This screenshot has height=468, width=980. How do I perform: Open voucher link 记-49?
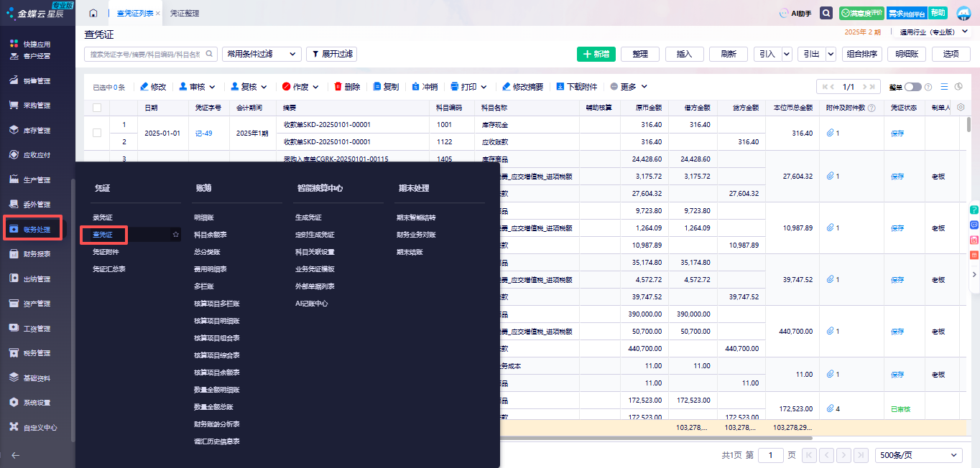(x=203, y=134)
